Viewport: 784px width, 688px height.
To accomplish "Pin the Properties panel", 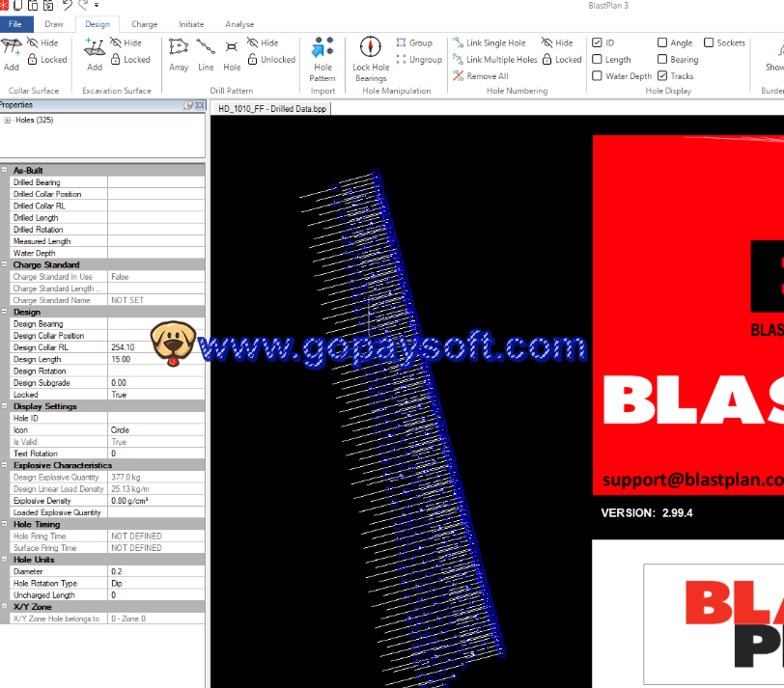I will click(x=188, y=105).
